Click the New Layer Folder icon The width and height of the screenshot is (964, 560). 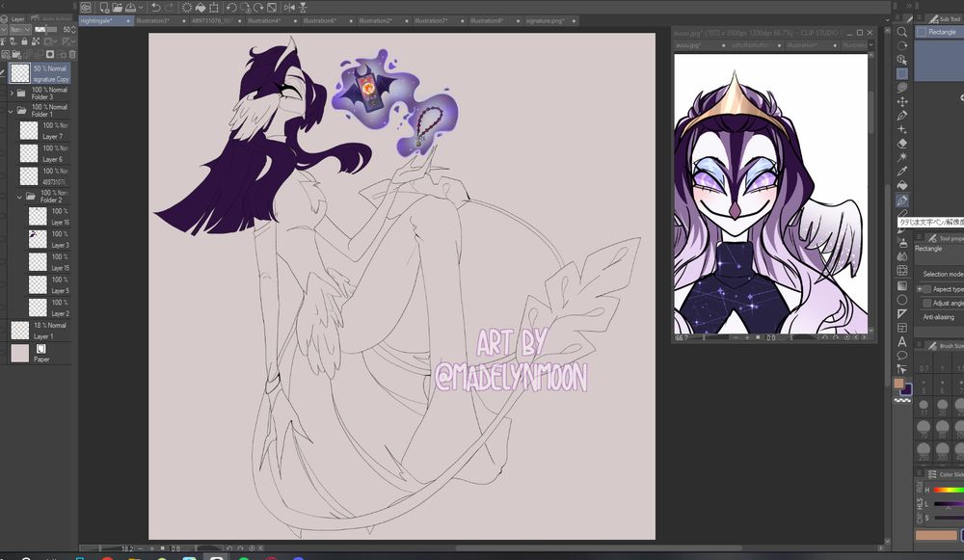pos(16,54)
